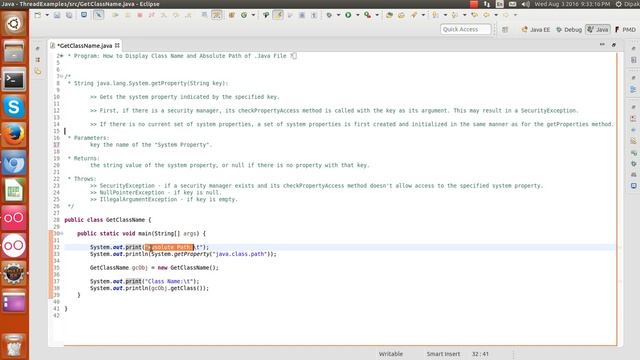Image resolution: width=640 pixels, height=360 pixels.
Task: Click the Step Over icon
Action: [x=176, y=15]
